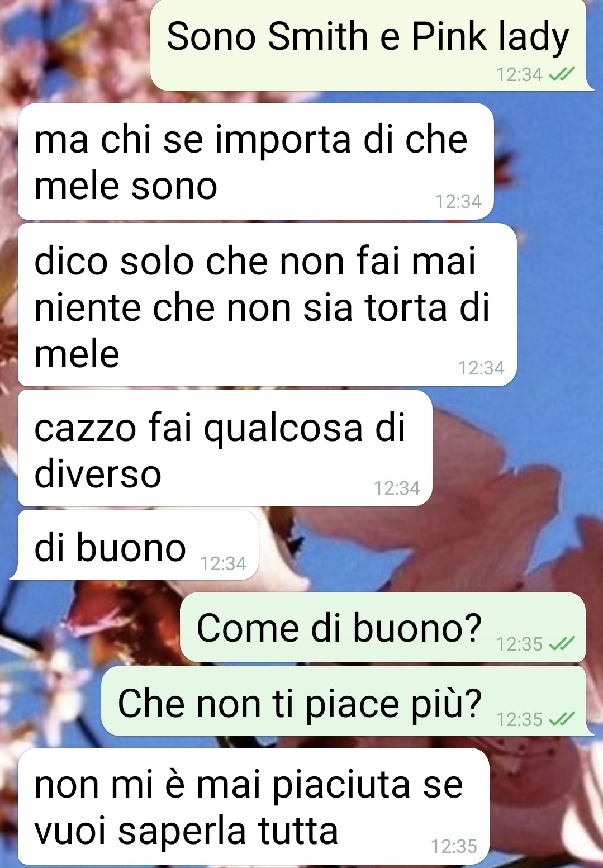
Task: Tap the 'dico solo che non fai mai niente' message bubble
Action: click(267, 305)
